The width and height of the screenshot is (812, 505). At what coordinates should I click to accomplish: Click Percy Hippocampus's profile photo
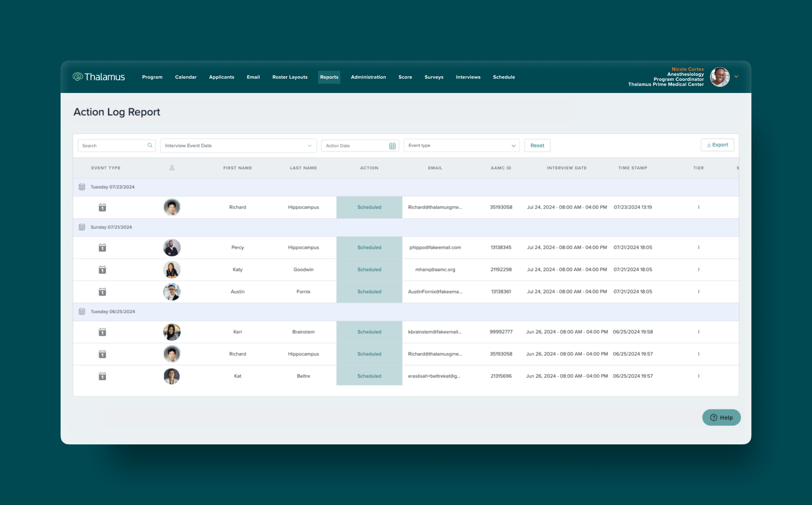[172, 247]
